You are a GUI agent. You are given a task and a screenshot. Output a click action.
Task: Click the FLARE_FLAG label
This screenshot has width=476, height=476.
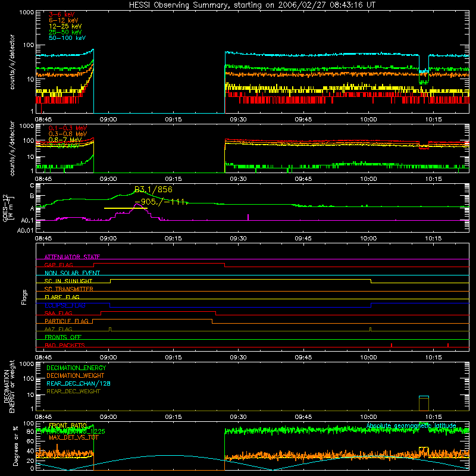point(62,297)
